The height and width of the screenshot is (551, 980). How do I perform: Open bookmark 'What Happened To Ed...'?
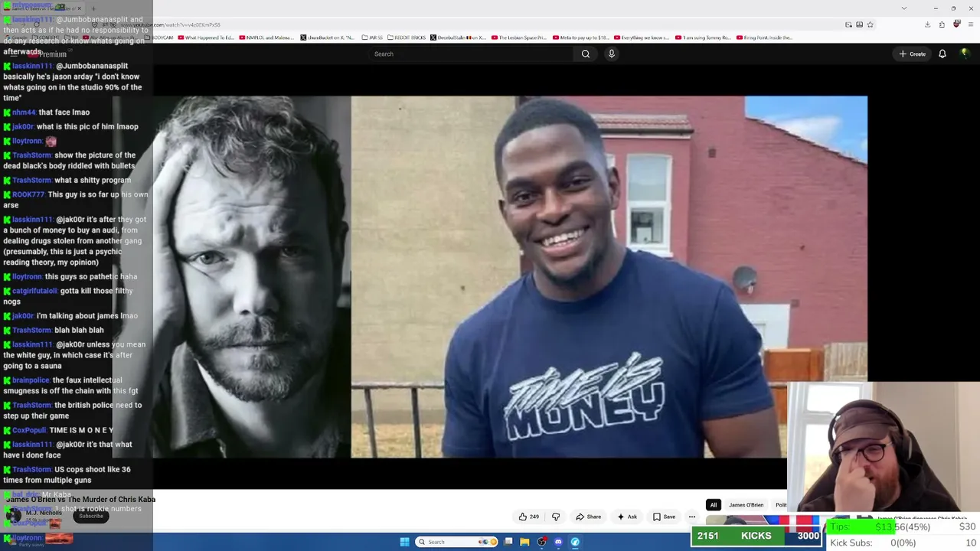point(207,37)
